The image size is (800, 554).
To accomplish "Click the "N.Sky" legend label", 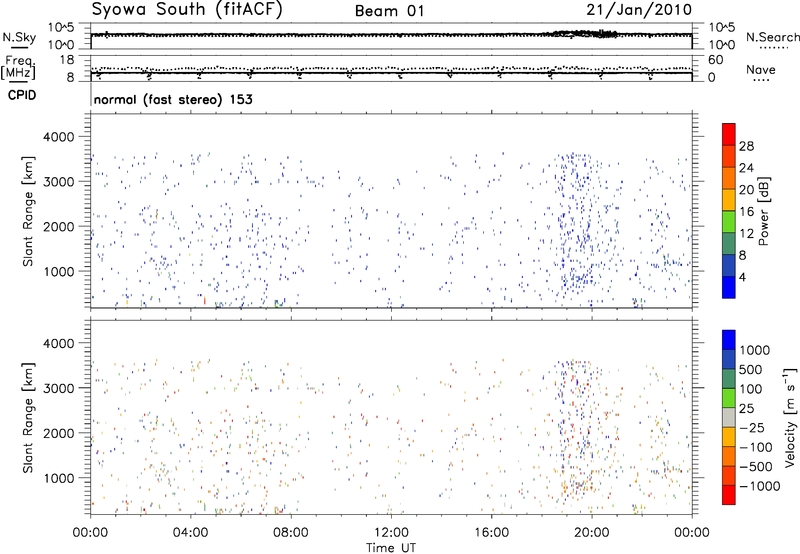I will [x=19, y=37].
